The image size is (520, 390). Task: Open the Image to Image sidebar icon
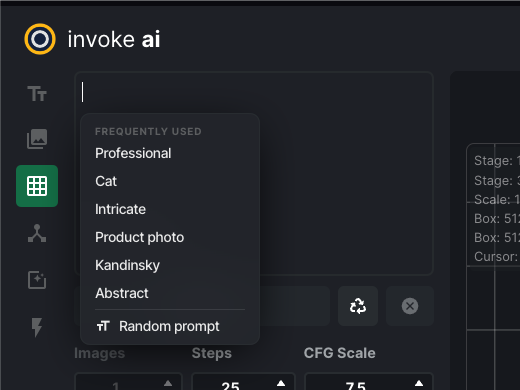pyautogui.click(x=37, y=139)
